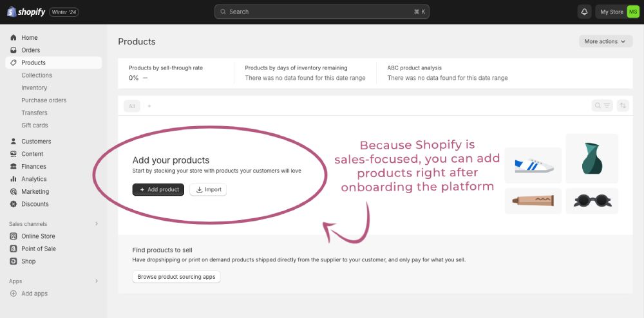Click the Winter '24 edition badge
The width and height of the screenshot is (644, 318).
pos(64,12)
